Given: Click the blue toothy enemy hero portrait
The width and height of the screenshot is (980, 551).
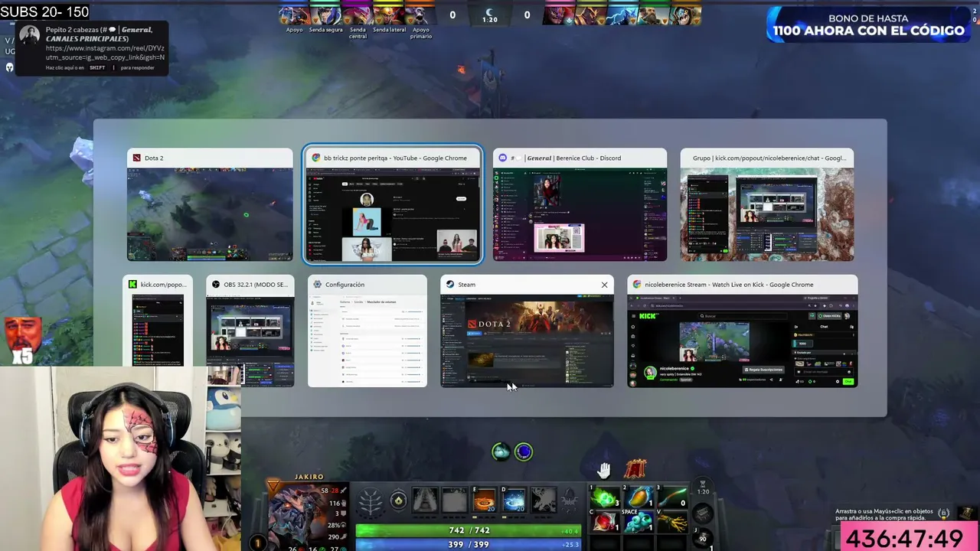Looking at the screenshot, I should coord(687,15).
